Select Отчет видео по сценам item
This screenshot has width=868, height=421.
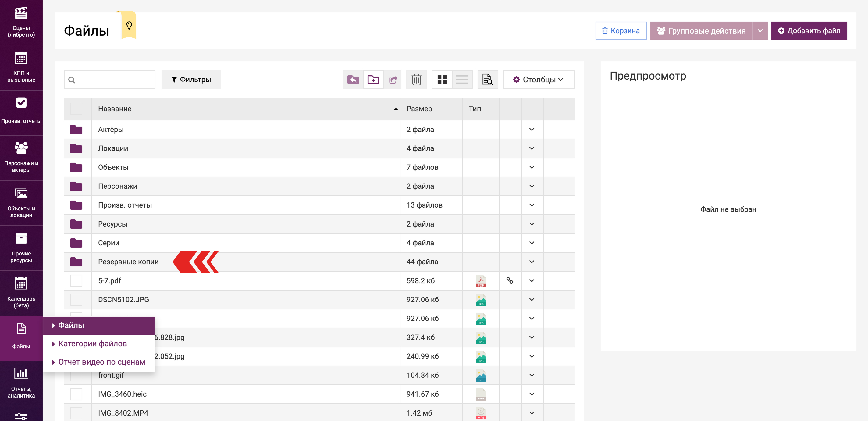(x=101, y=362)
